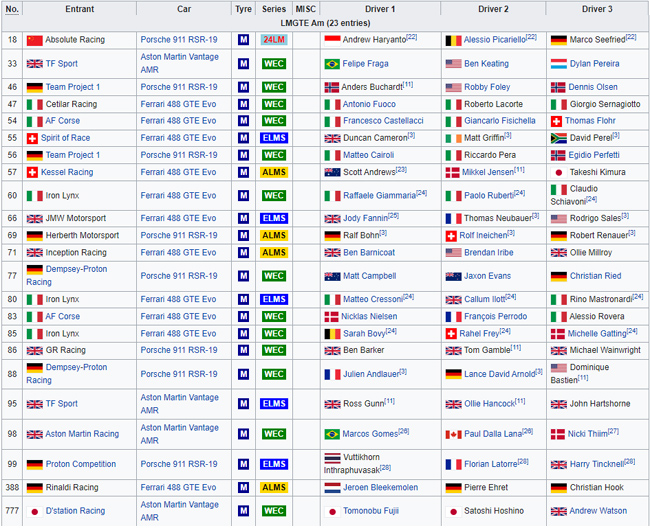Open the Tomonobu Fujii driver link
The image size is (650, 528).
[371, 511]
